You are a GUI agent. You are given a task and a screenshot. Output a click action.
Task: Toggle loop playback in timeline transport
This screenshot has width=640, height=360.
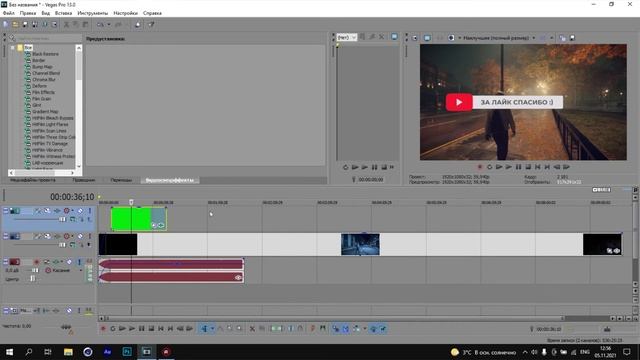[113, 329]
